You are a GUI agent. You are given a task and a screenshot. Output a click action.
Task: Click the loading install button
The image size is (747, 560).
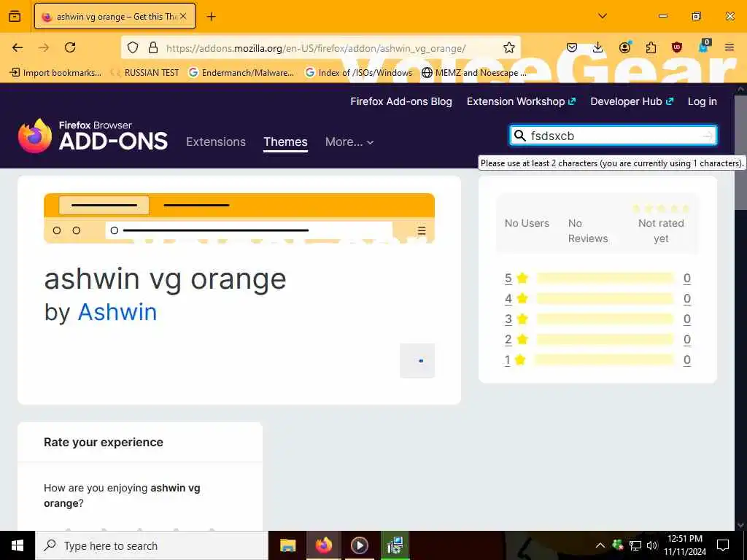pos(417,360)
